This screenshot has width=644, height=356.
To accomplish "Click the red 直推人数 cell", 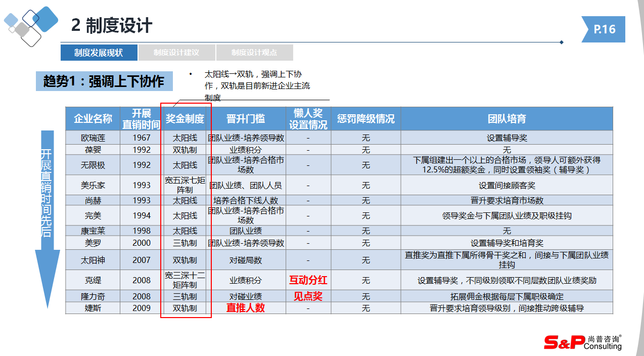I will tap(246, 308).
